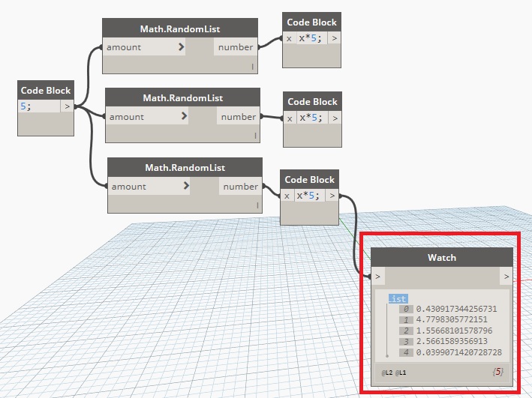Select the Watch node title bar

point(441,257)
